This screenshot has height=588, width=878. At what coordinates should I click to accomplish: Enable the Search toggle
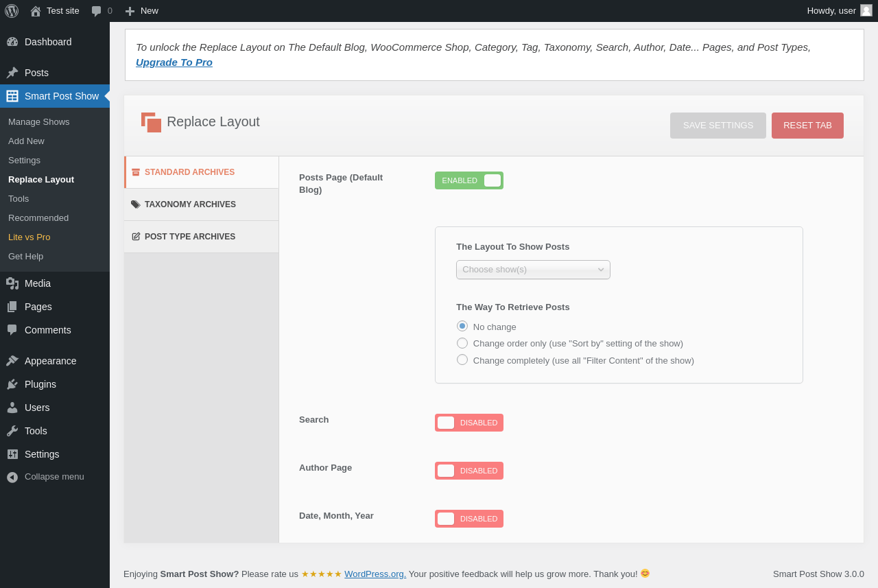pos(469,423)
